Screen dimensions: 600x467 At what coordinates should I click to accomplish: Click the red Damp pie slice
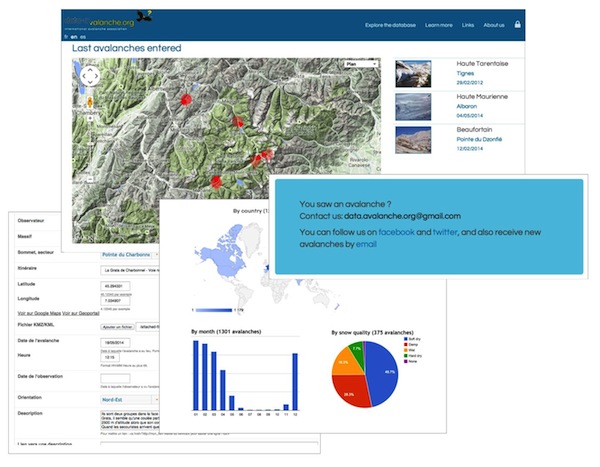[350, 392]
